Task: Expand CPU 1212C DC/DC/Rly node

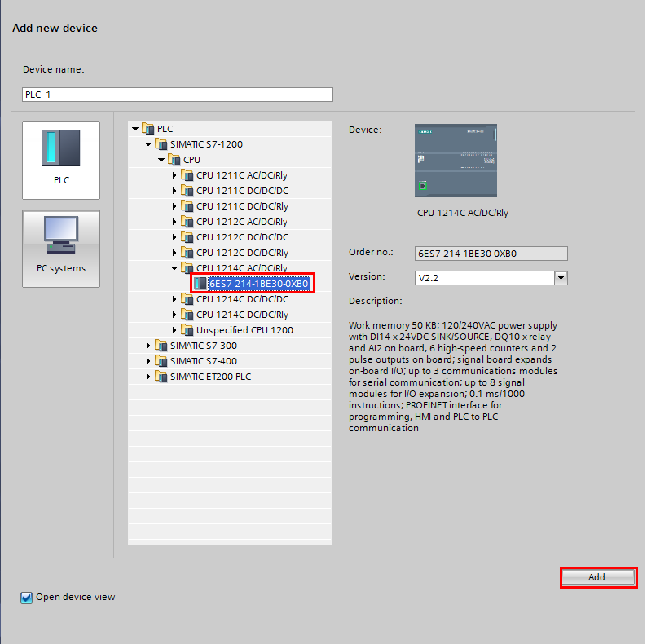Action: point(174,253)
